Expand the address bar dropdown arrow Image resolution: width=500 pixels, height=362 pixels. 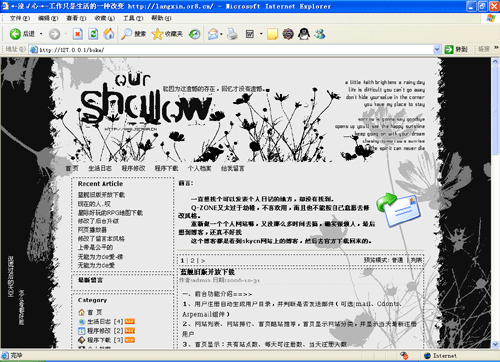pos(437,50)
